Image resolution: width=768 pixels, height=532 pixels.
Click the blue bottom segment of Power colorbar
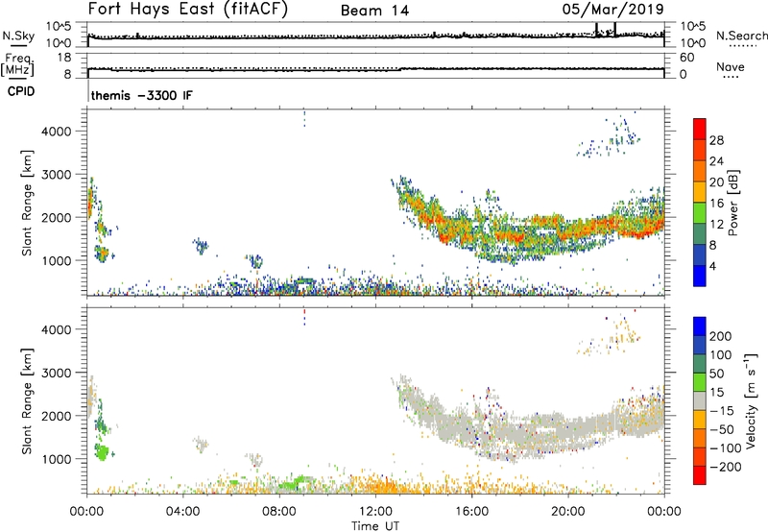pos(699,276)
